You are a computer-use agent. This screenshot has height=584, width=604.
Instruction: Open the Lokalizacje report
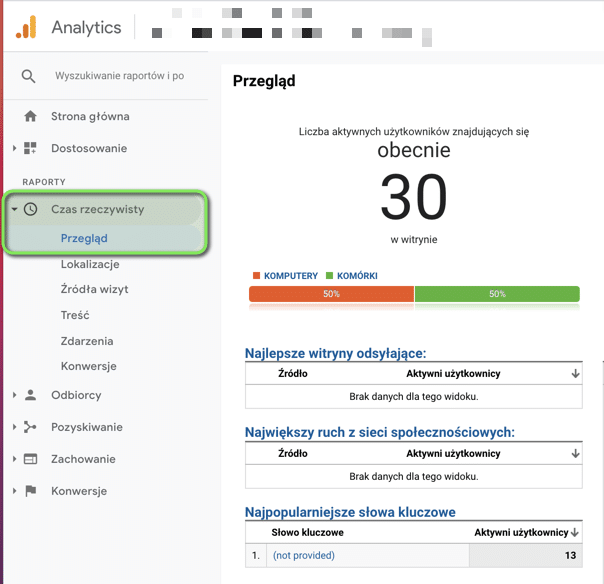pyautogui.click(x=90, y=264)
